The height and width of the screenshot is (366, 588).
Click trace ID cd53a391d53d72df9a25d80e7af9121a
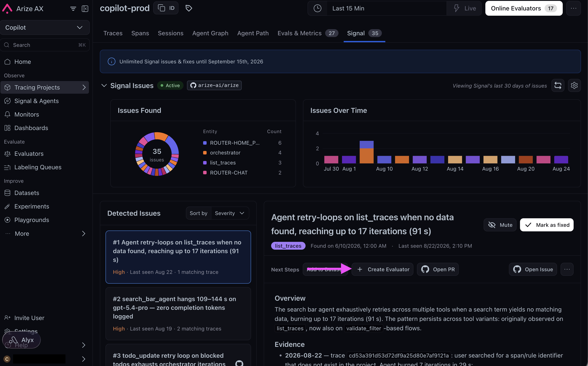pos(399,356)
